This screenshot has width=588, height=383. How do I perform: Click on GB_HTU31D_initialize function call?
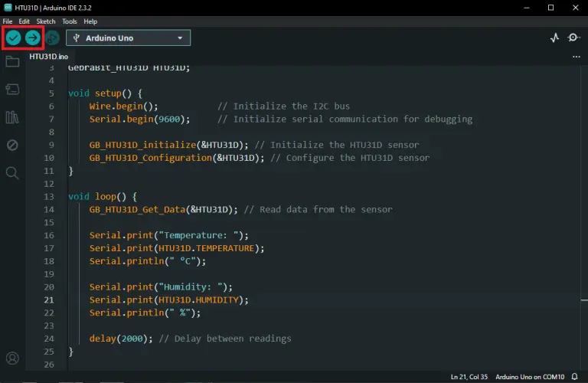pyautogui.click(x=168, y=145)
